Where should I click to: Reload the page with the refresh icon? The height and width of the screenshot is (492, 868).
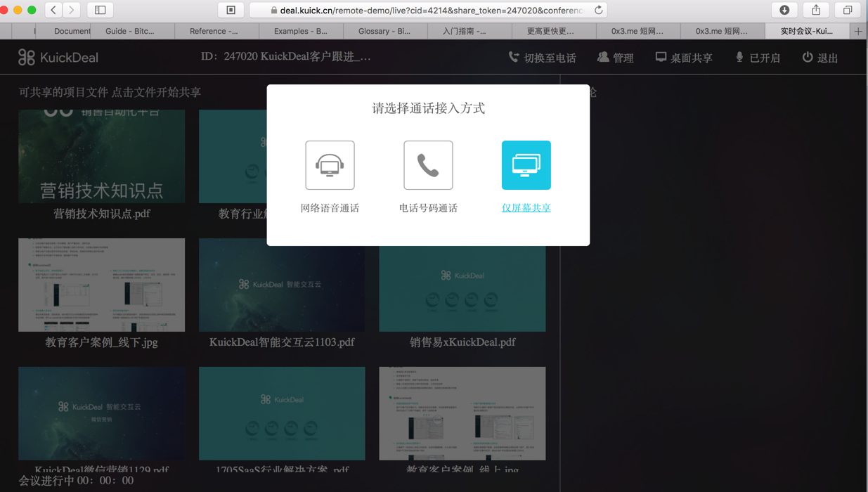pos(599,10)
